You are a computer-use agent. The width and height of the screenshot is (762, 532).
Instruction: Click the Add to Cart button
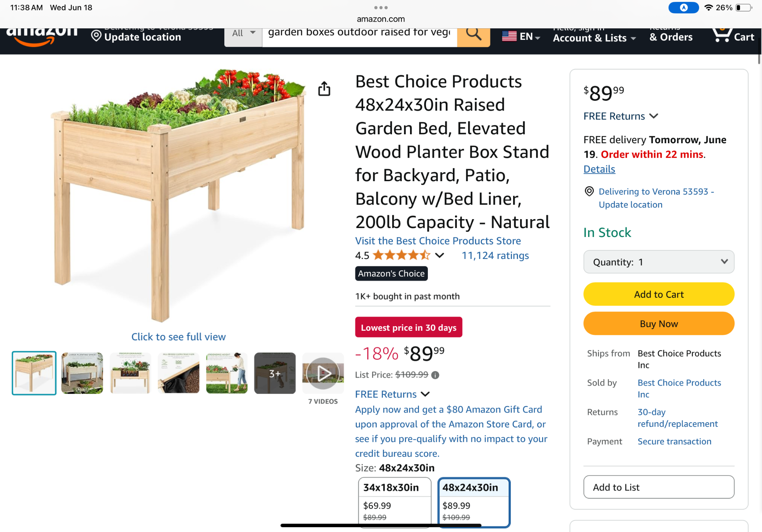[x=659, y=294]
